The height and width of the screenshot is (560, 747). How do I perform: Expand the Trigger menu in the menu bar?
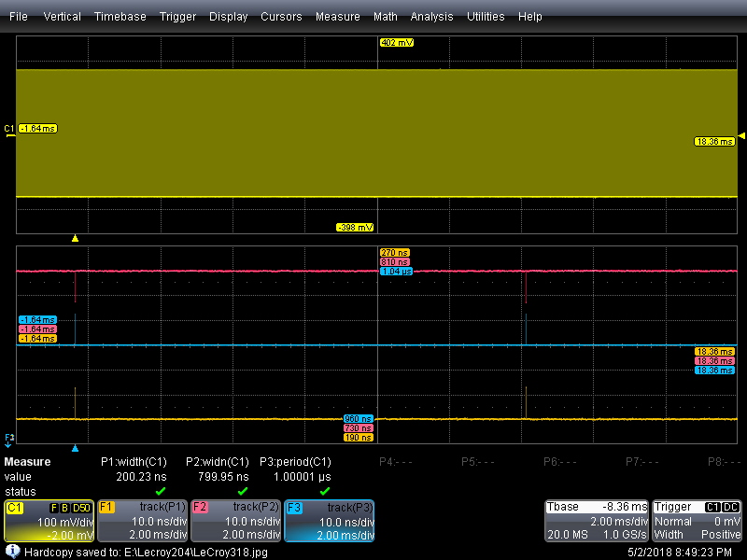click(x=177, y=17)
